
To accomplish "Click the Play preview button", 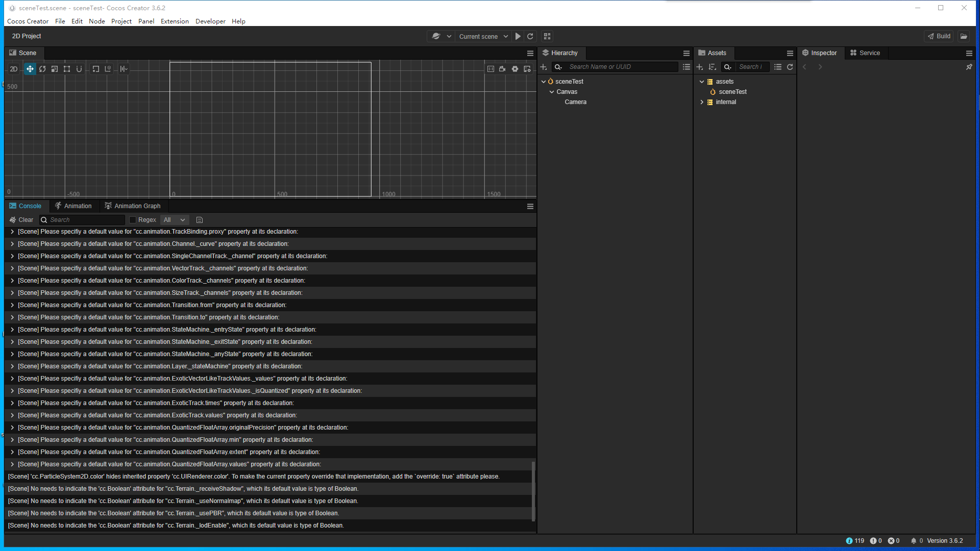I will point(518,36).
